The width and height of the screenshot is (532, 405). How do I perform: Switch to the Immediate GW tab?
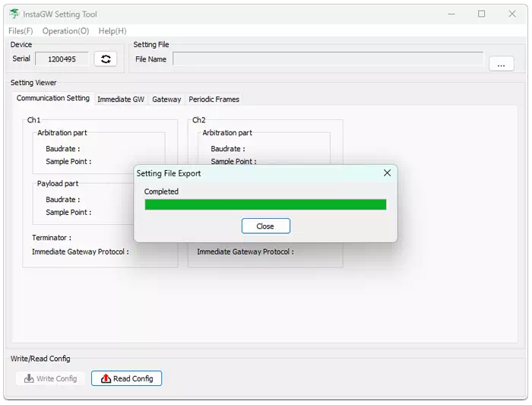(120, 100)
